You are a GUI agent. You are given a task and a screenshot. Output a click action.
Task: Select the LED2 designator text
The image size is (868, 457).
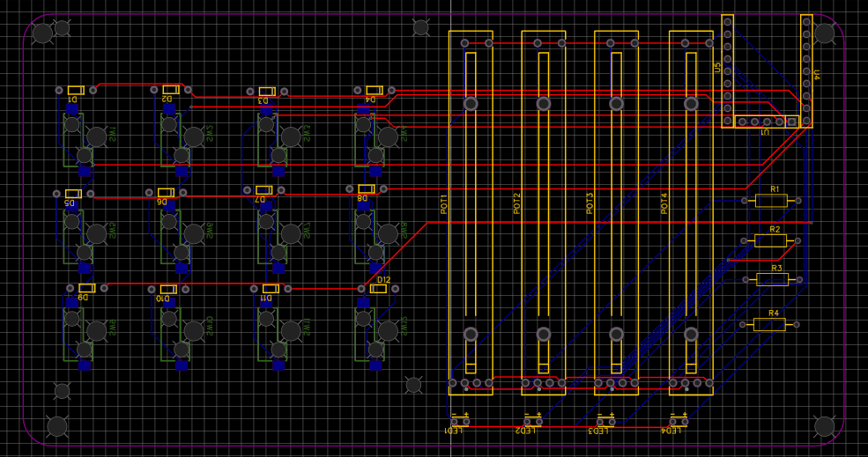[x=526, y=431]
